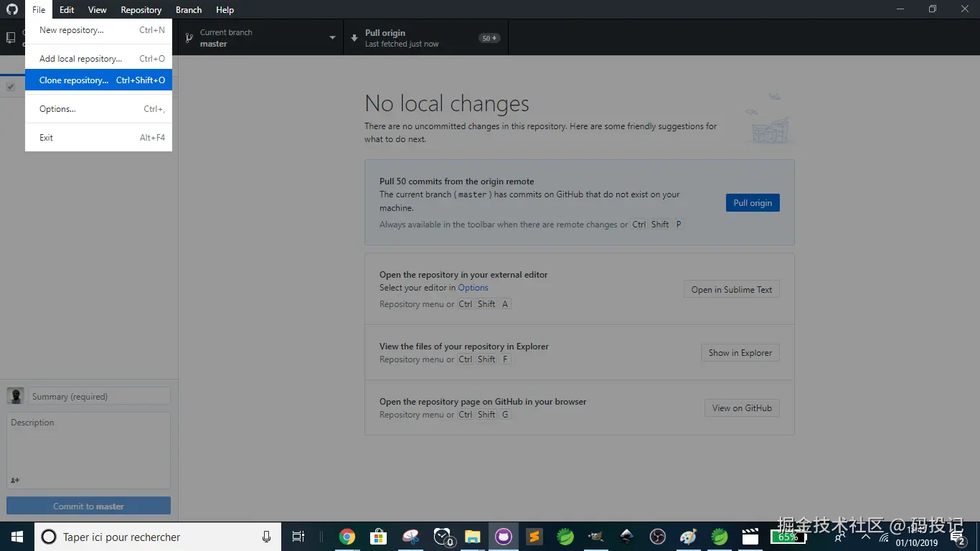Open the Help menu
Viewport: 980px width, 551px height.
click(x=225, y=9)
